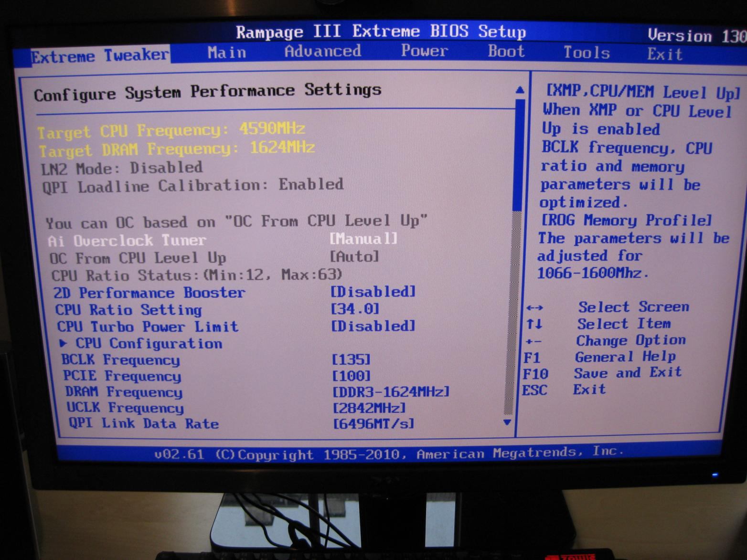Image resolution: width=747 pixels, height=560 pixels.
Task: Click the [ROG Memory Profile] help heading
Action: point(626,220)
